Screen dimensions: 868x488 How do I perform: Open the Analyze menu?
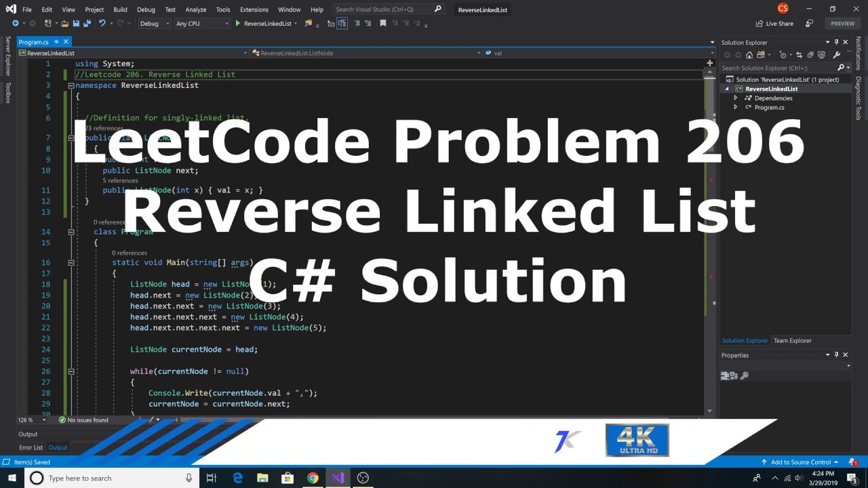coord(195,9)
